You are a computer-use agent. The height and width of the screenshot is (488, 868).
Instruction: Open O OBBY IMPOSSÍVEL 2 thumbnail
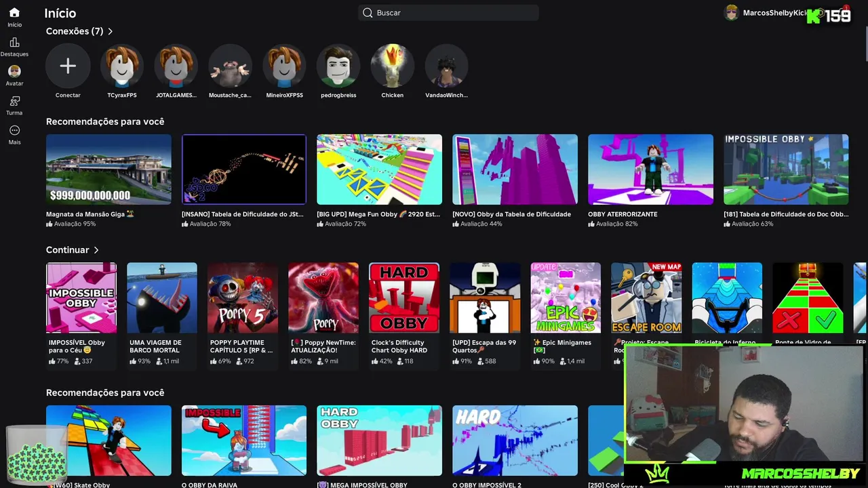[515, 441]
